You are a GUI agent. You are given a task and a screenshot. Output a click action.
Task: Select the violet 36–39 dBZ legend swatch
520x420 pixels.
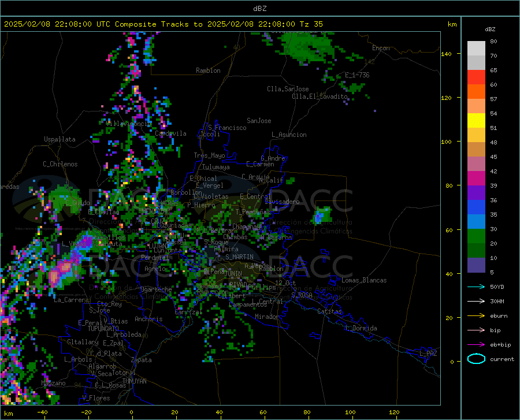point(476,193)
